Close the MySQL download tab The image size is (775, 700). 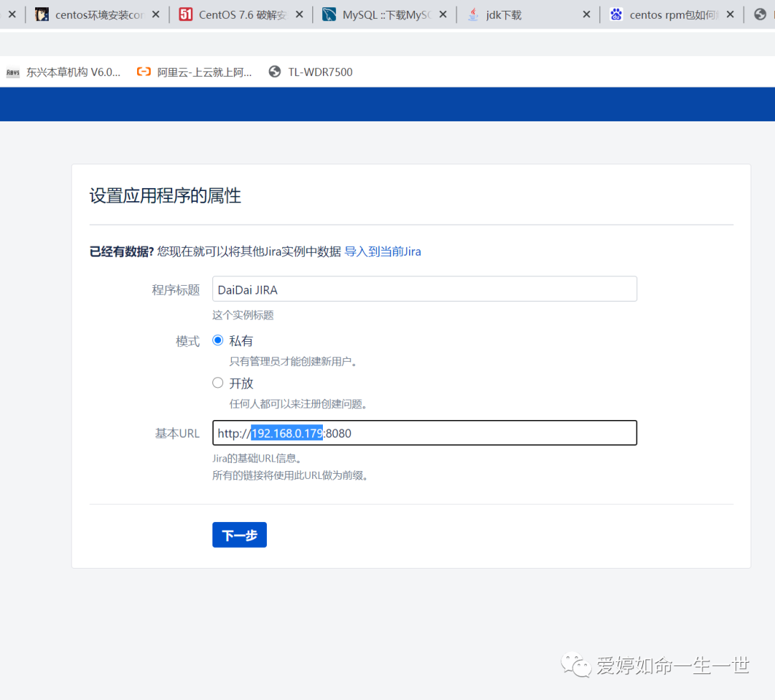click(443, 14)
